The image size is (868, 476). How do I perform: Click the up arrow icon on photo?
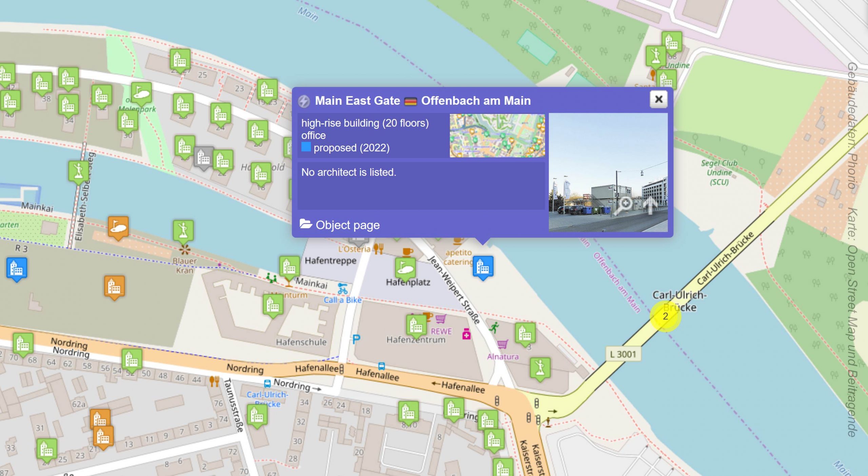[650, 204]
